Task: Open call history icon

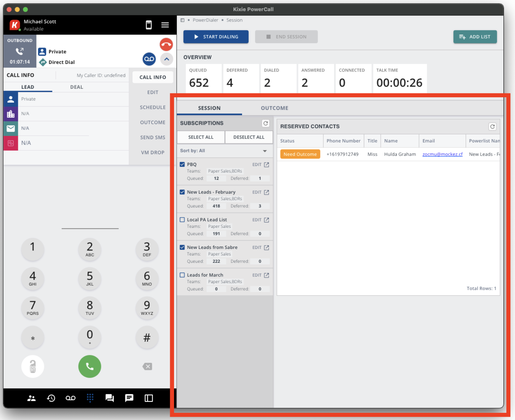Action: pyautogui.click(x=51, y=398)
